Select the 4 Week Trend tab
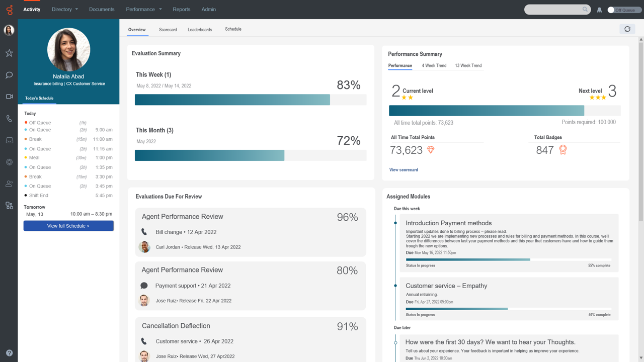Screen dimensions: 644x362 (x=434, y=65)
